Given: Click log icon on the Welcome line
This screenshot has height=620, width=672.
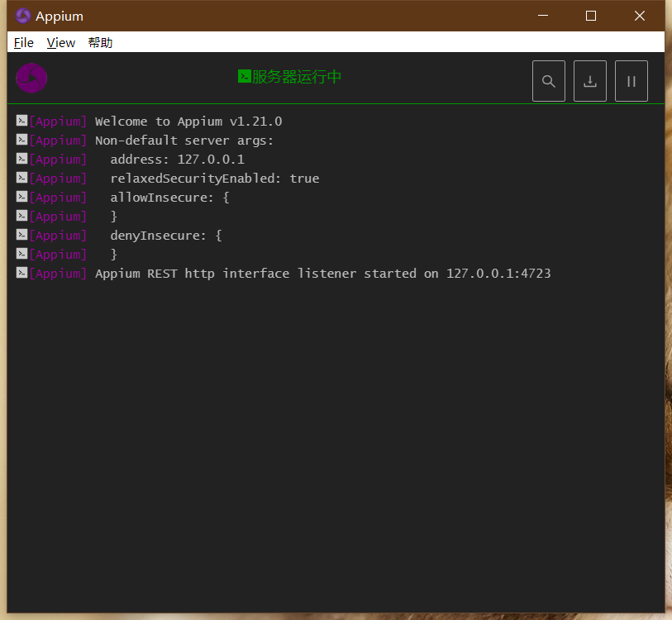Looking at the screenshot, I should tap(21, 121).
